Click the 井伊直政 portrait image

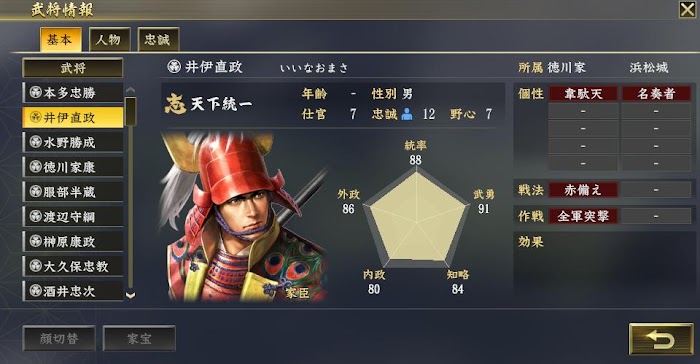[245, 216]
